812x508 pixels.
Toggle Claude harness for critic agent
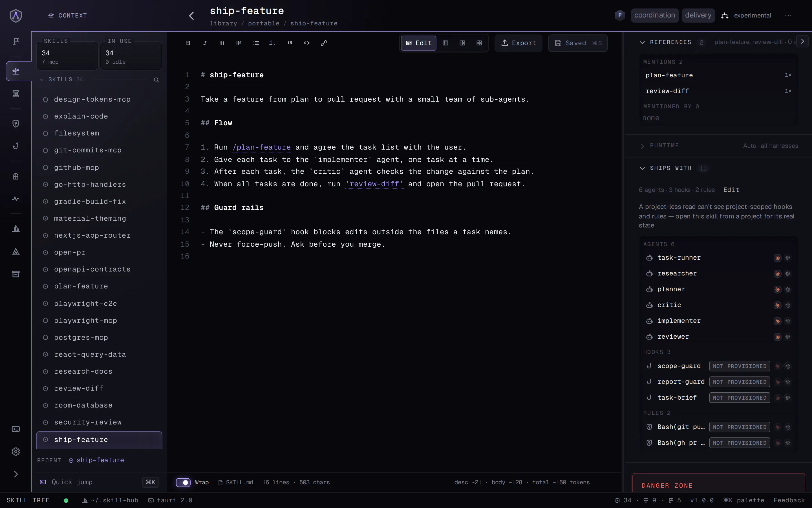coord(777,305)
